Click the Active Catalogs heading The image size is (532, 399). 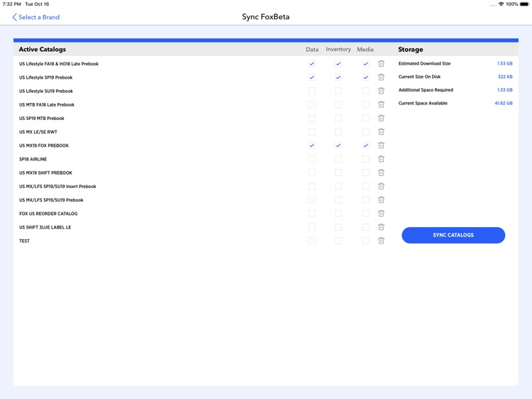click(x=43, y=49)
